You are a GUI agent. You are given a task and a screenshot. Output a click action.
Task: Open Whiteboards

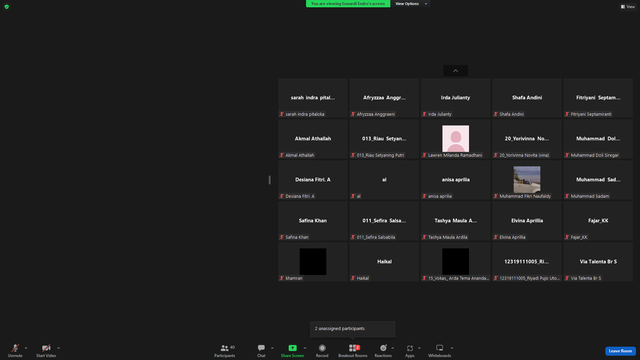tap(440, 350)
